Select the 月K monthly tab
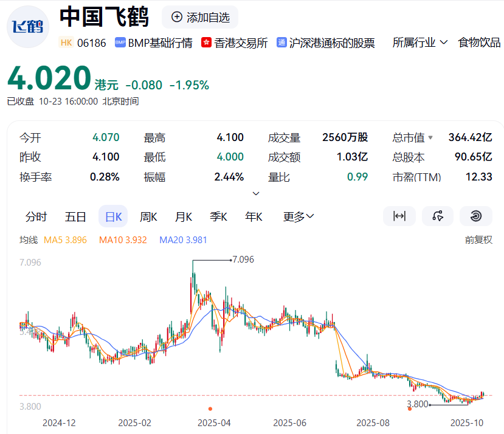 [183, 216]
